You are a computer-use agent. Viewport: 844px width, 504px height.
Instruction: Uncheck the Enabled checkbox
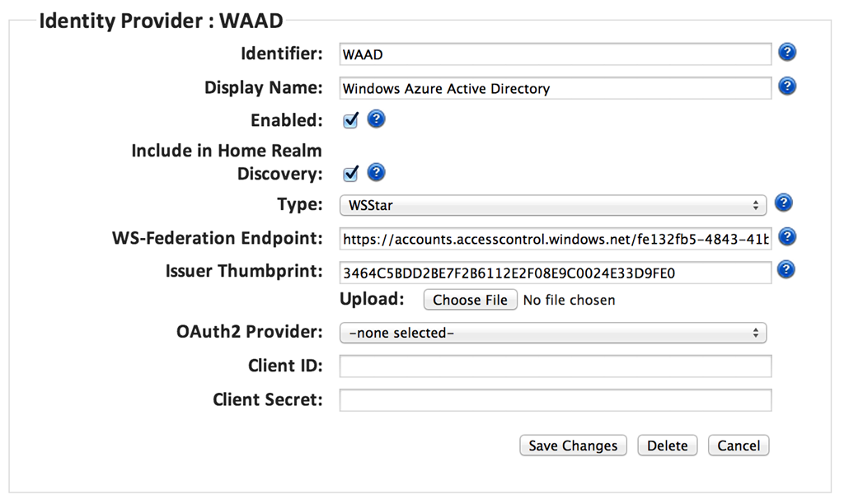pyautogui.click(x=350, y=120)
